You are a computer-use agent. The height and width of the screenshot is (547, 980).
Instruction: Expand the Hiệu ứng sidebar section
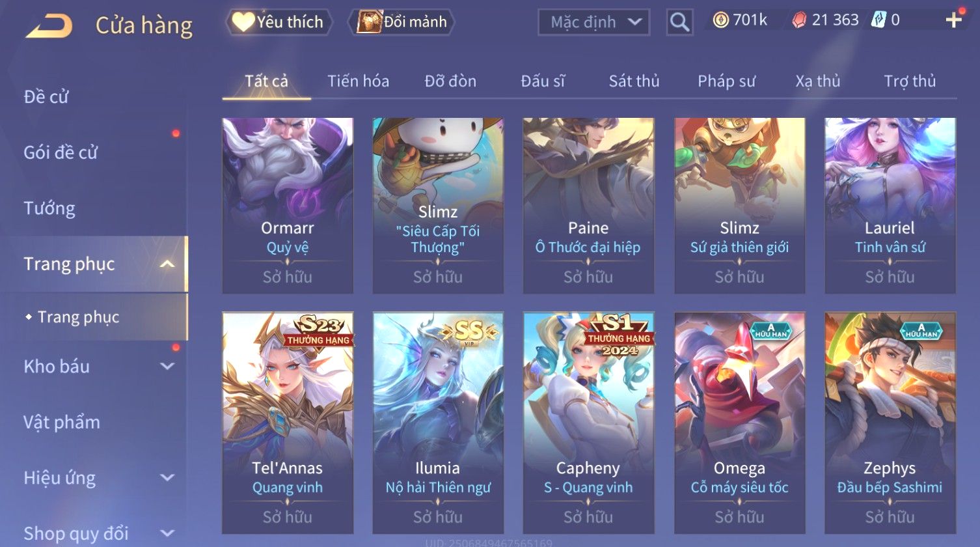coord(167,477)
